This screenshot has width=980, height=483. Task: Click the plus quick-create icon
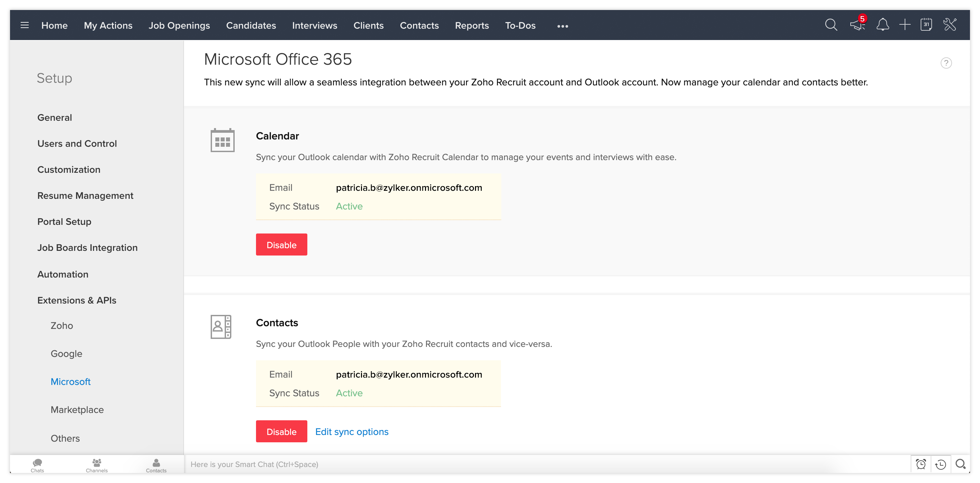pos(905,25)
